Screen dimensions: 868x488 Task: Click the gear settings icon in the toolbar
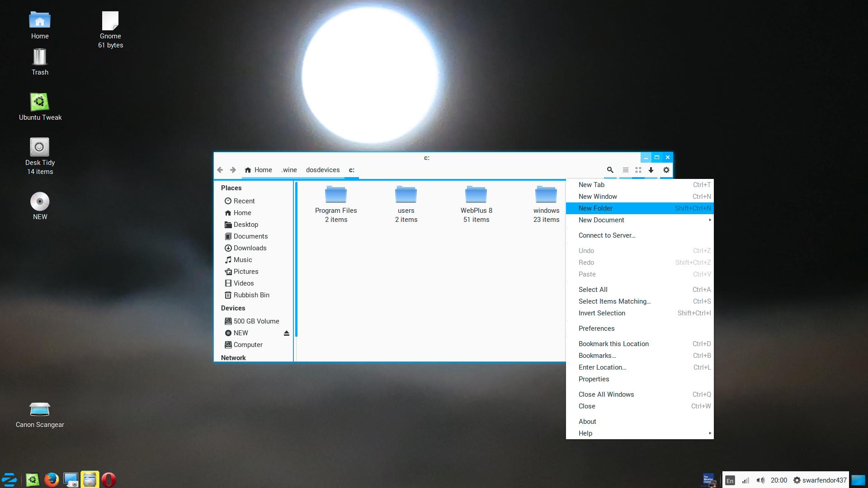[666, 170]
